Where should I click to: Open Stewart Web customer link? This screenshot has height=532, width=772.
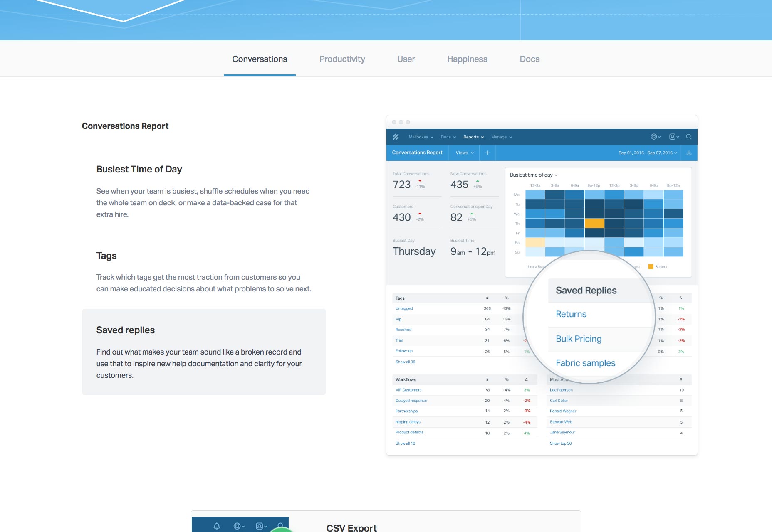click(561, 422)
